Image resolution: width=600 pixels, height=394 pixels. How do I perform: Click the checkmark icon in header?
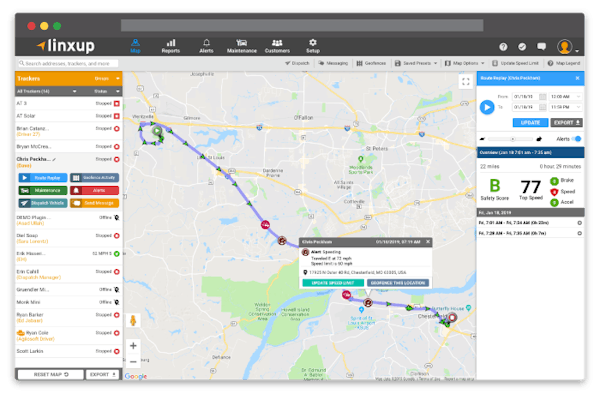click(x=522, y=47)
